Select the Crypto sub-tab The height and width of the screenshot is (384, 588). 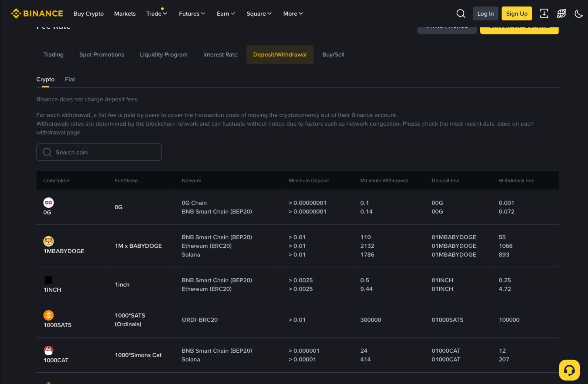pyautogui.click(x=45, y=79)
